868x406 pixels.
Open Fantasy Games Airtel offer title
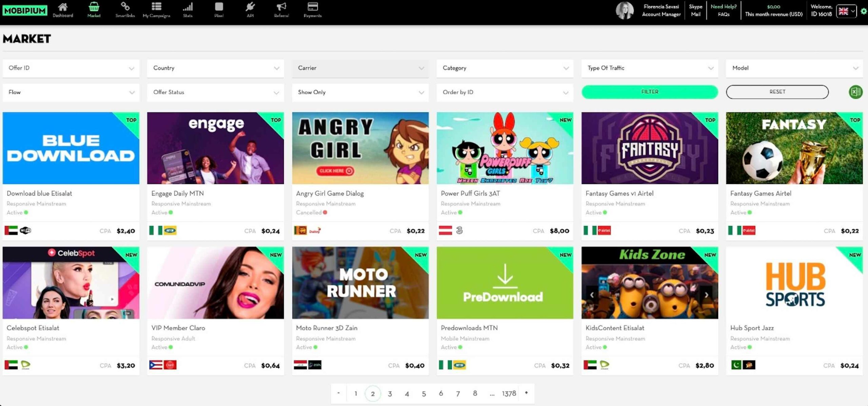(x=761, y=193)
